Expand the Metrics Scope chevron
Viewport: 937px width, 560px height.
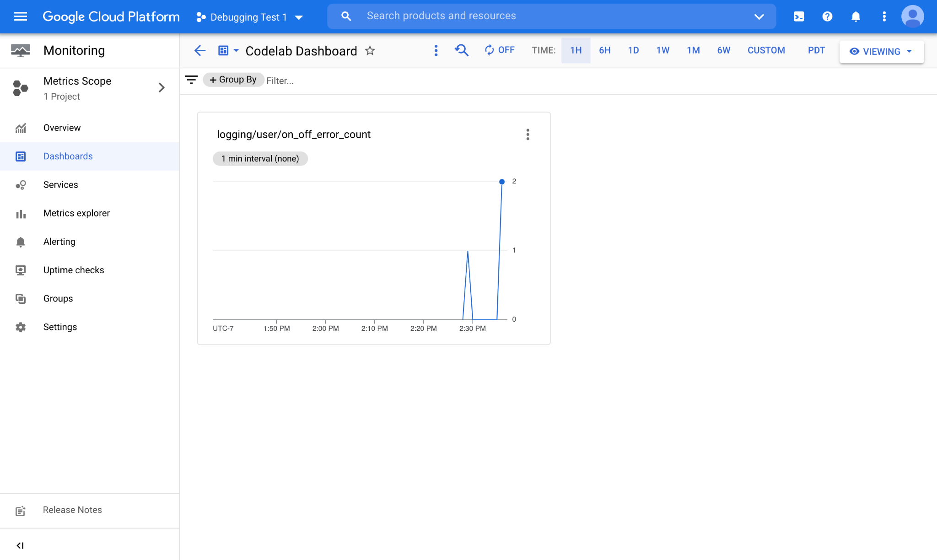162,88
